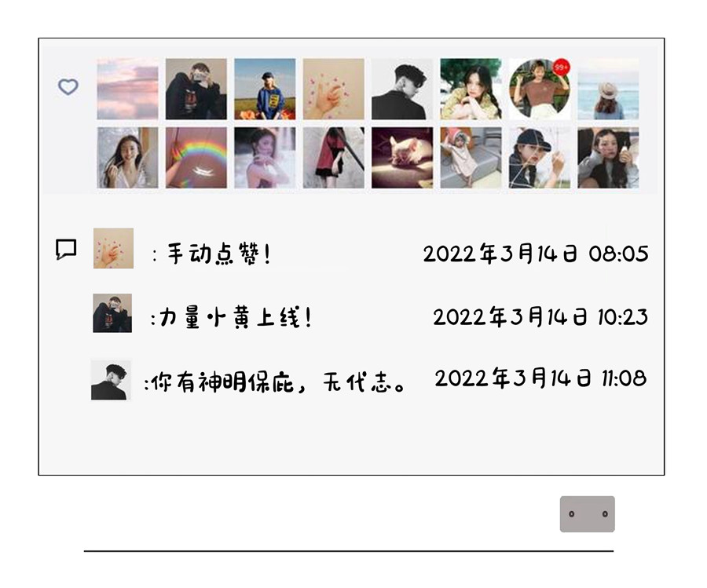Image resolution: width=707 pixels, height=588 pixels.
Task: Open the pink cloudy sky avatar
Action: click(127, 89)
